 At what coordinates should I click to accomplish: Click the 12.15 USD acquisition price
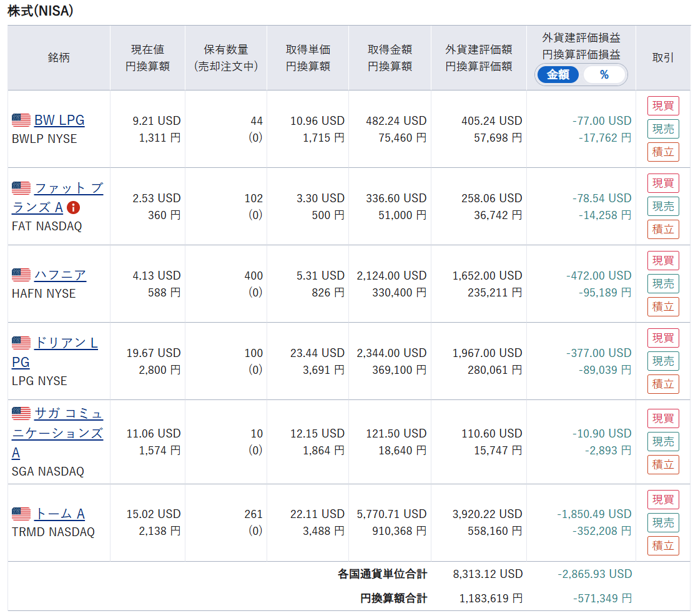pyautogui.click(x=317, y=433)
